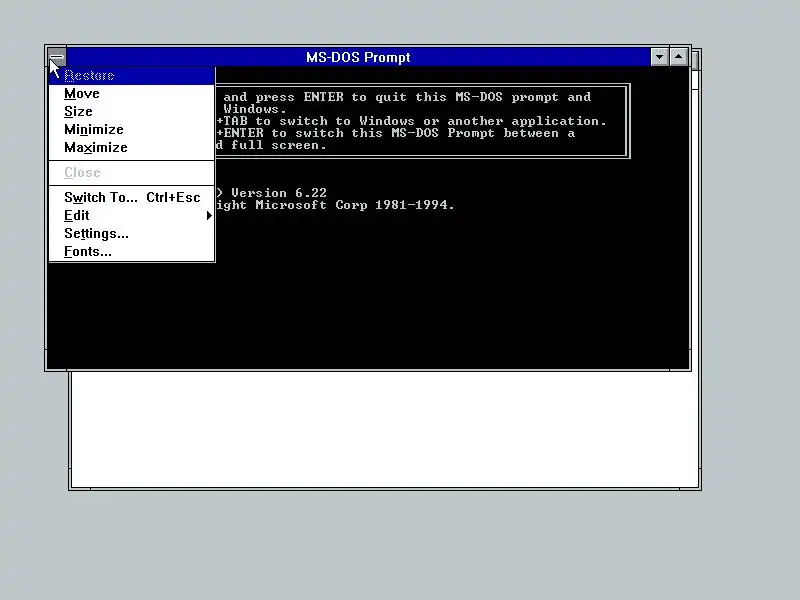
Task: Choose Restore from the control menu
Action: pos(132,76)
